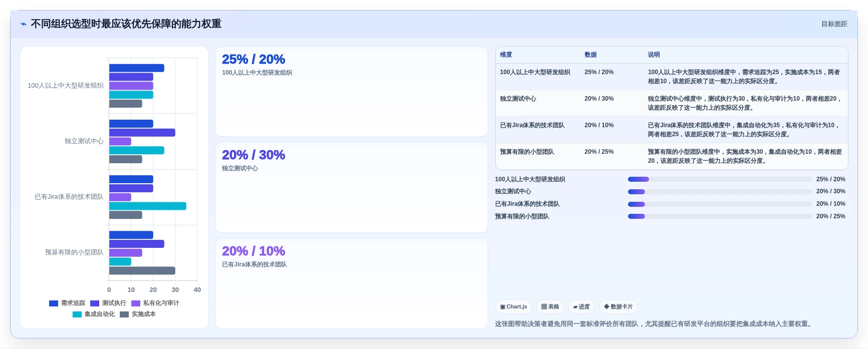Screen dimensions: 868x349
Task: Click the 25% / 20% data card value
Action: click(x=254, y=59)
